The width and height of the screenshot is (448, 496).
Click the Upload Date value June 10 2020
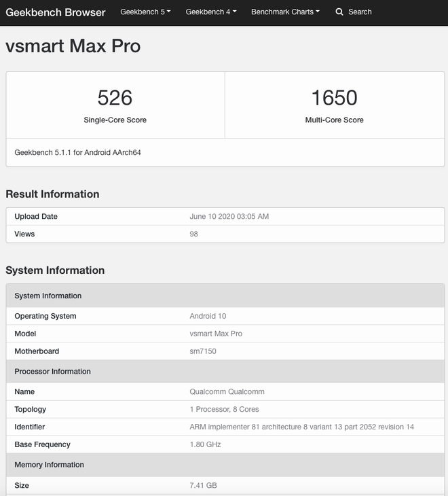[229, 216]
